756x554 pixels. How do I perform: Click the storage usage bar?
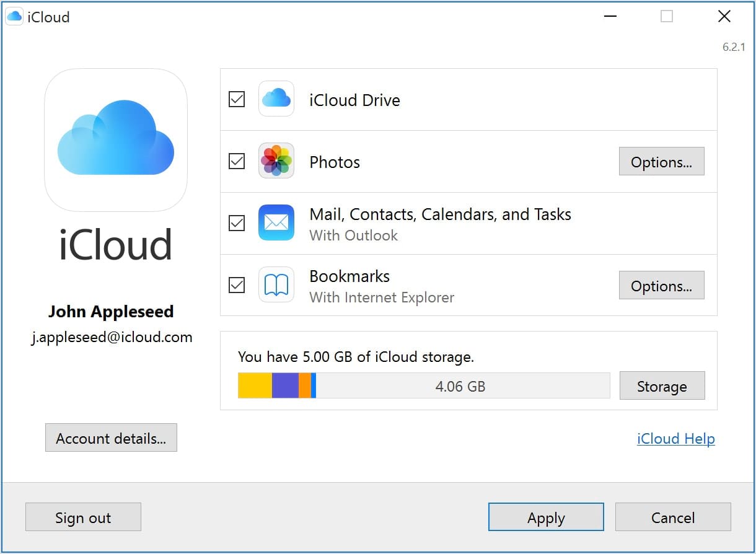coord(424,385)
